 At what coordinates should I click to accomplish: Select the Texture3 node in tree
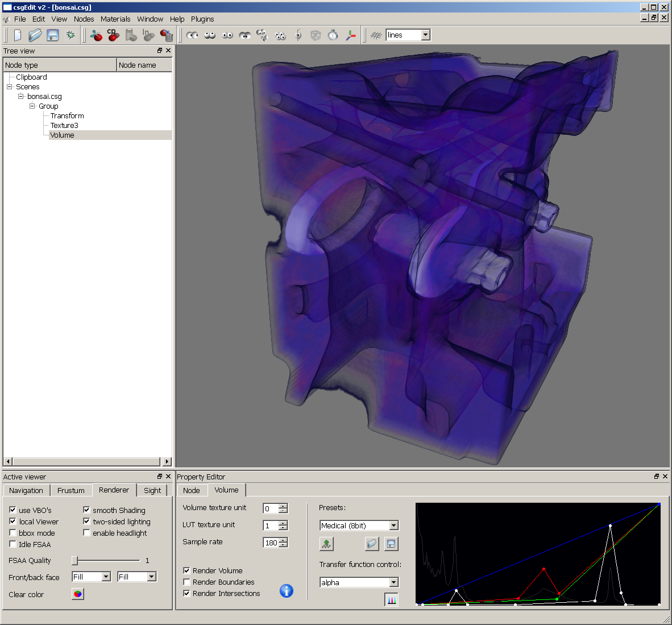click(x=64, y=125)
